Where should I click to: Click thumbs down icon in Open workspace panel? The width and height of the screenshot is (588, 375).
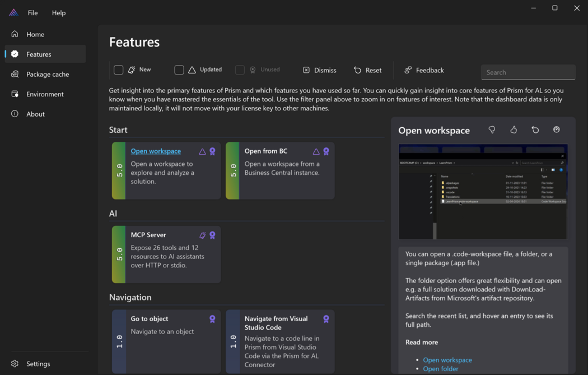coord(492,130)
